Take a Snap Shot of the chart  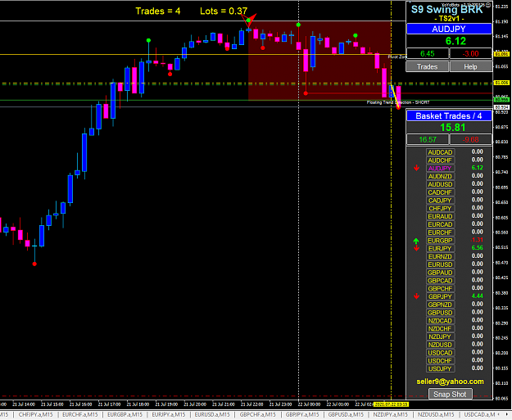[450, 395]
